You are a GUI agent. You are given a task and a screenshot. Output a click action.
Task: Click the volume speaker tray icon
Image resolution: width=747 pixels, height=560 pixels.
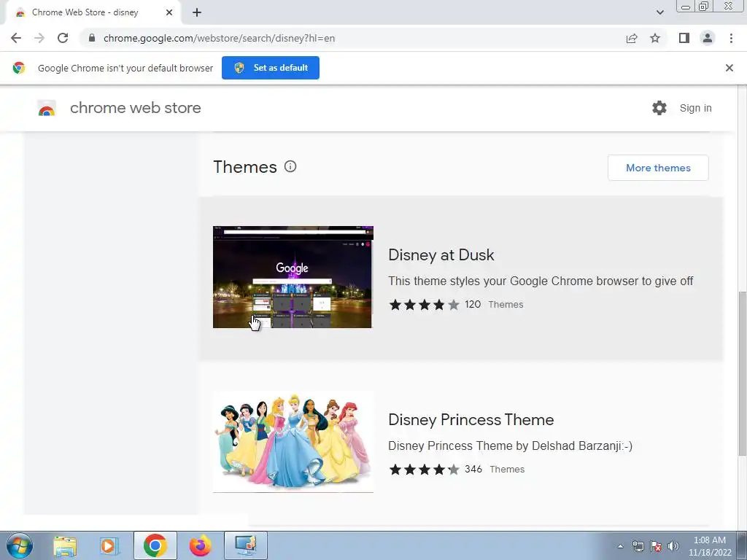click(673, 546)
